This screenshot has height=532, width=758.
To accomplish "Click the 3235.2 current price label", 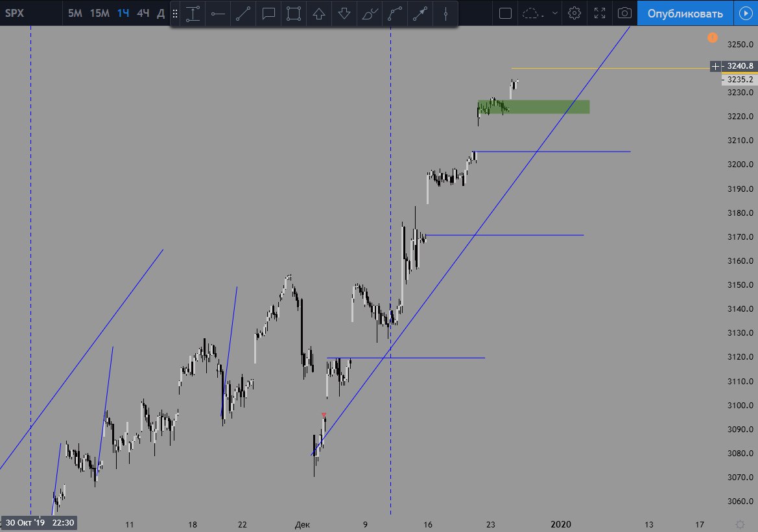I will (x=740, y=79).
